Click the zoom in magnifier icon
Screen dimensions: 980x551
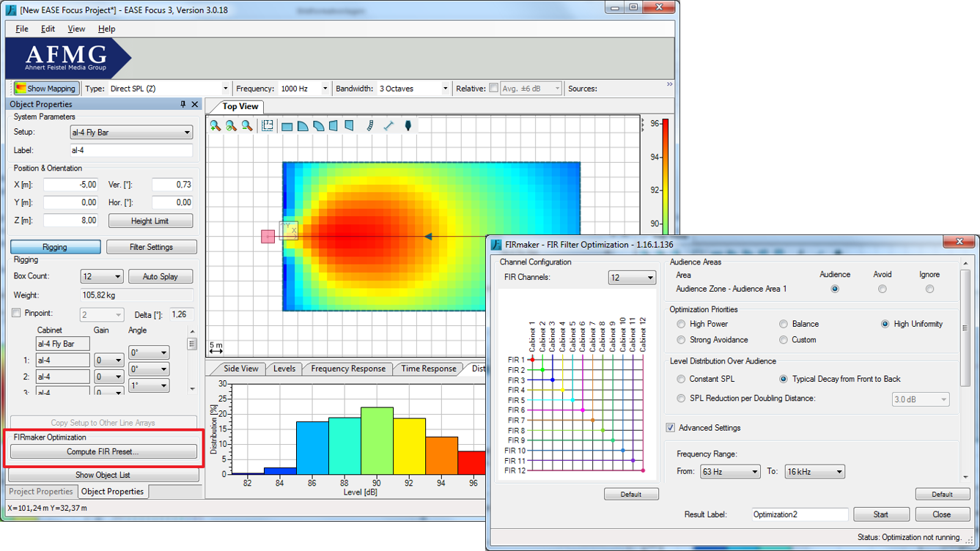215,126
